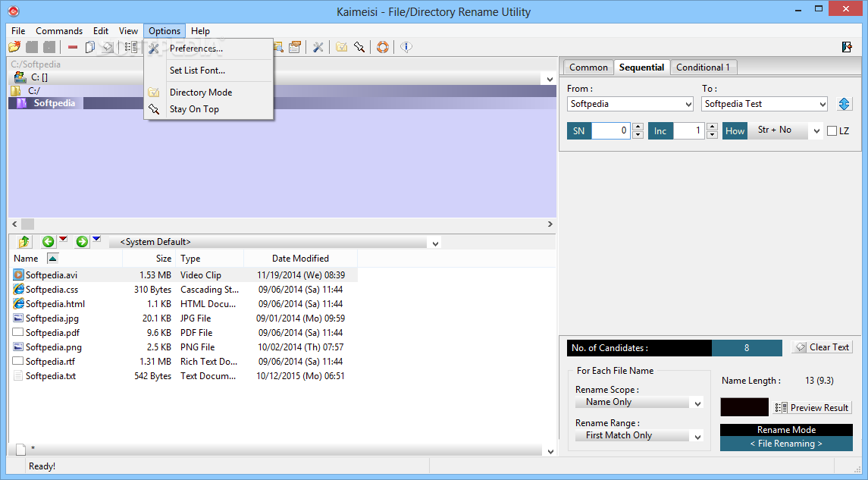This screenshot has width=868, height=480.
Task: Click the horizontal scrollbar thumb under folder pane
Action: [x=28, y=224]
